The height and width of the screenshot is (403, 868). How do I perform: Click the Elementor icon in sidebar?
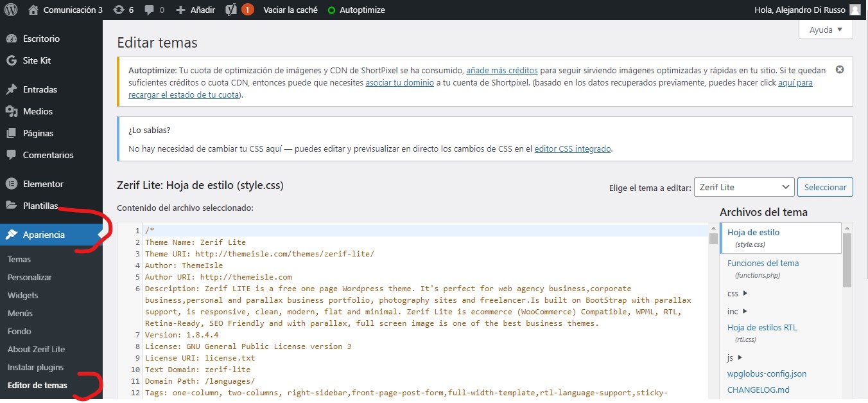(x=12, y=184)
